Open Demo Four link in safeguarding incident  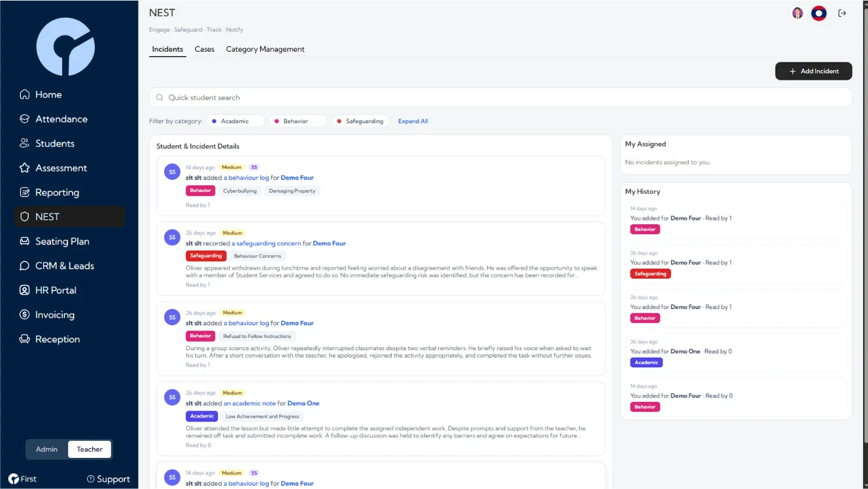click(329, 243)
